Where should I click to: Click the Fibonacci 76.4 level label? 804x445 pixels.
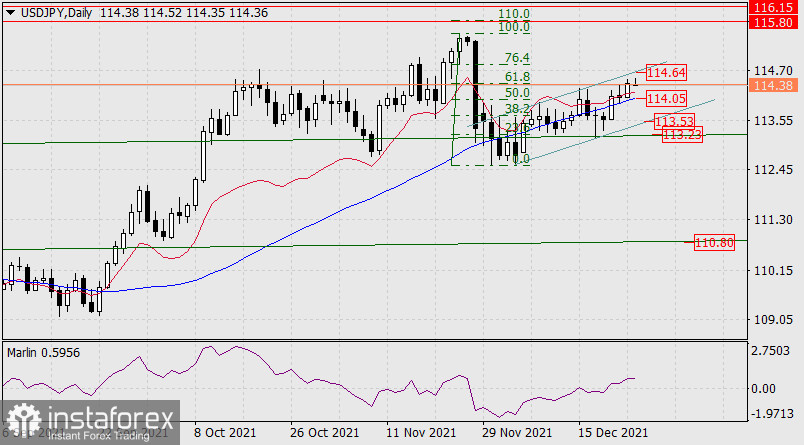pos(516,58)
